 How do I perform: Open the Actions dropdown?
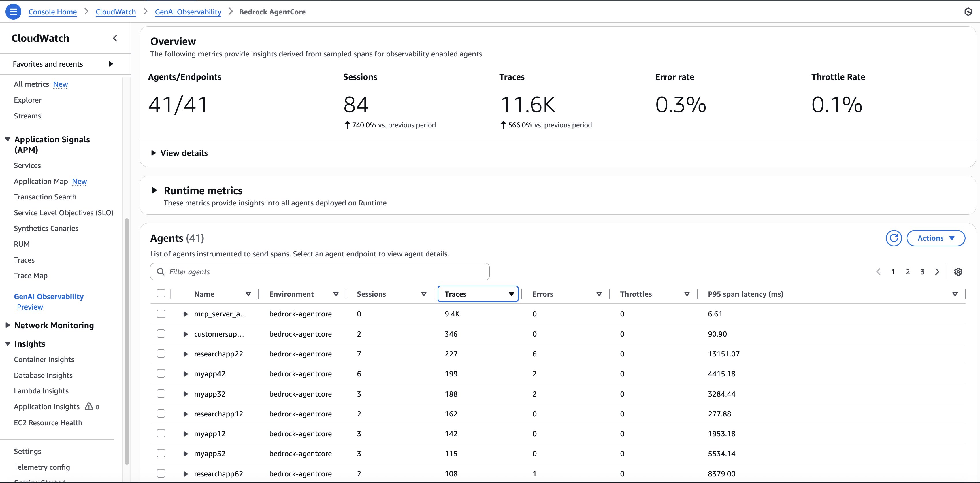pyautogui.click(x=936, y=238)
